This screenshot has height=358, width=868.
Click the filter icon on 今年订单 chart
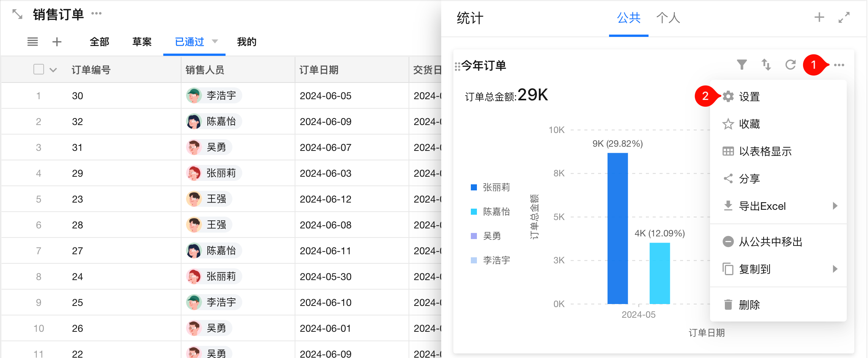click(742, 65)
